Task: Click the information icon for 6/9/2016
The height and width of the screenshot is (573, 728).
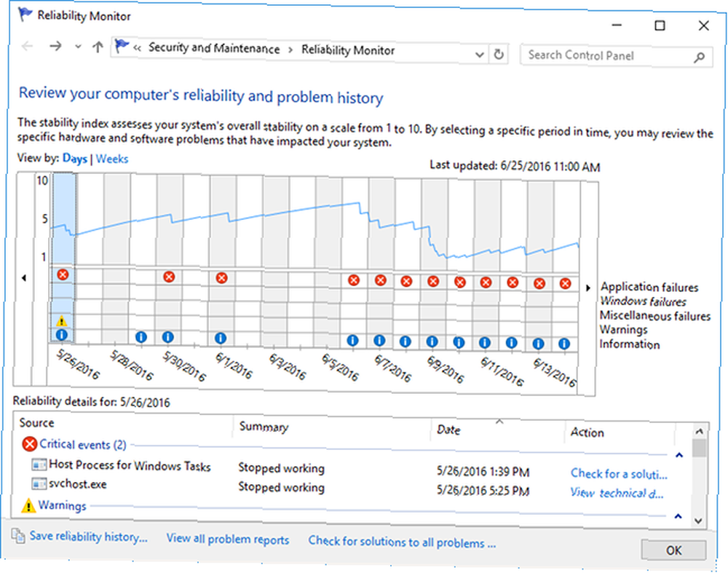Action: [x=432, y=341]
